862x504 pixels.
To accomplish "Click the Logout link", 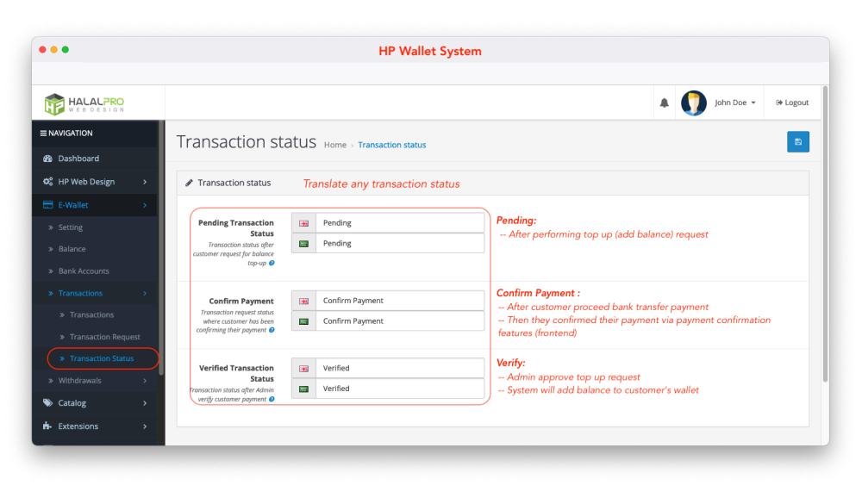I will [792, 103].
